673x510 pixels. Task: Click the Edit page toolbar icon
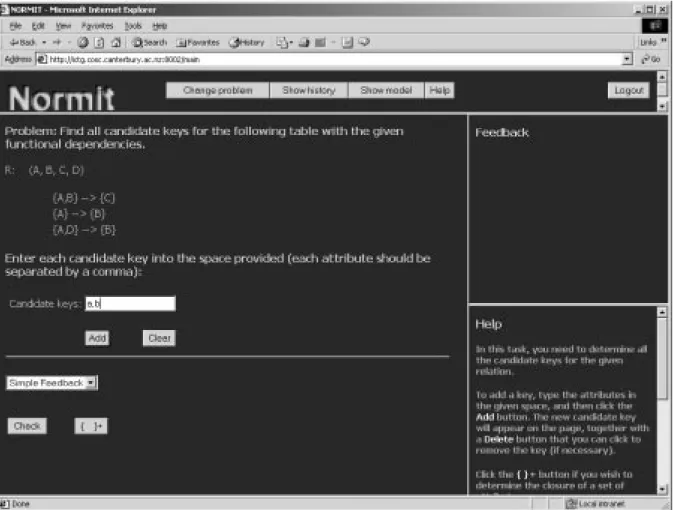coord(321,42)
